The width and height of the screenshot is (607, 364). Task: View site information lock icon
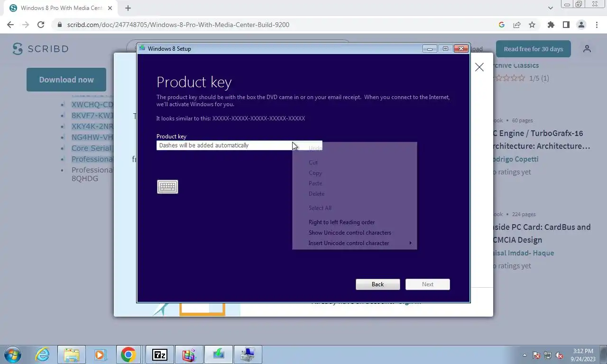click(x=59, y=25)
